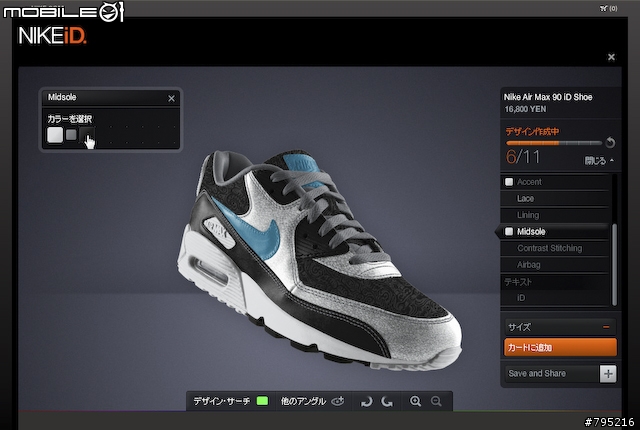The width and height of the screenshot is (640, 430).
Task: Collapse the サイズ section with minus icon
Action: [x=606, y=327]
